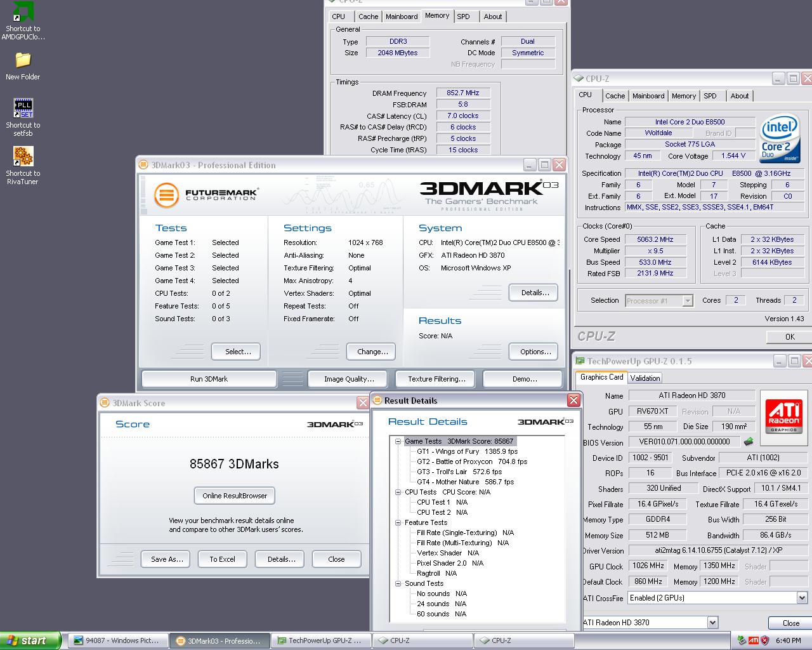
Task: Click the Futuremark orange logo in 3DMark03
Action: point(166,195)
